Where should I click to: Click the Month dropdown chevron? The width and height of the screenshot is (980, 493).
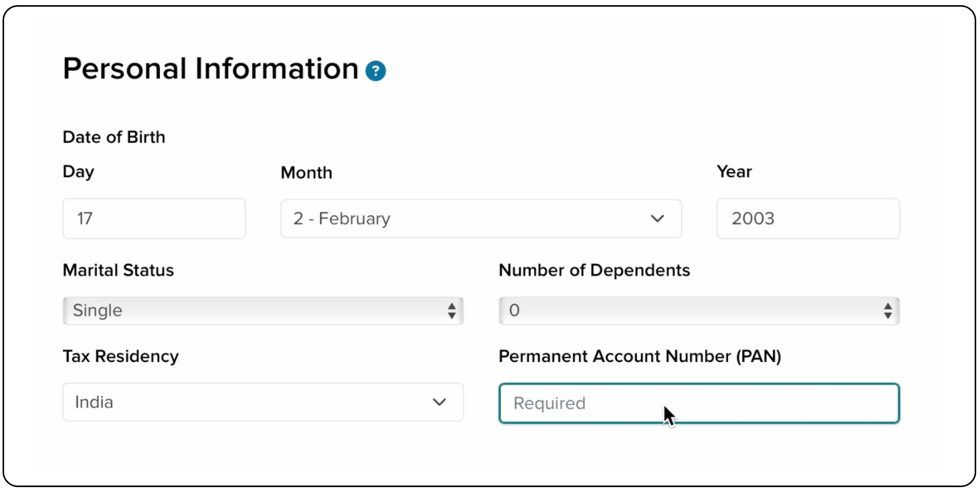click(x=658, y=218)
